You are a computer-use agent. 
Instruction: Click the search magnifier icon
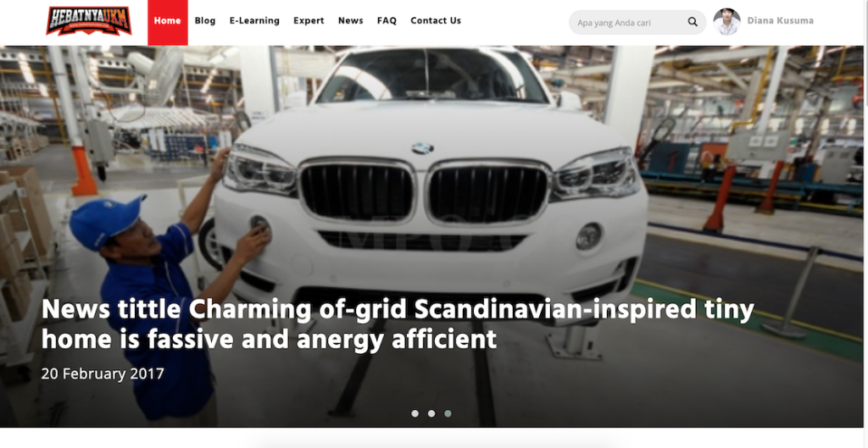click(693, 22)
